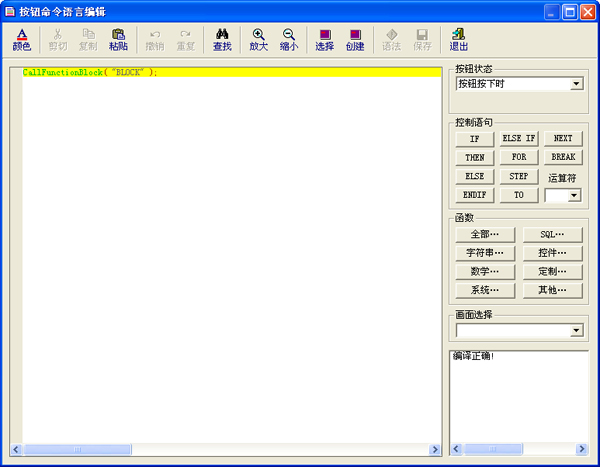Click the 选择 toolbar icon

pos(325,40)
